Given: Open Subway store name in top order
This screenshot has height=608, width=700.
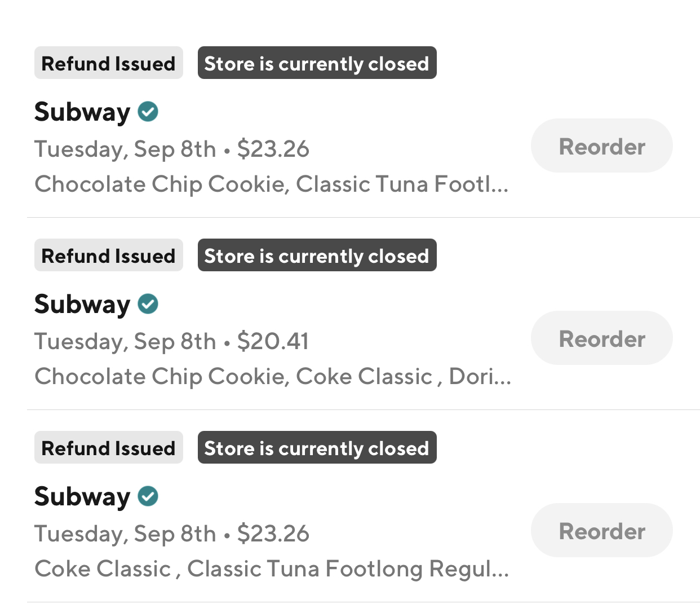Looking at the screenshot, I should [82, 112].
